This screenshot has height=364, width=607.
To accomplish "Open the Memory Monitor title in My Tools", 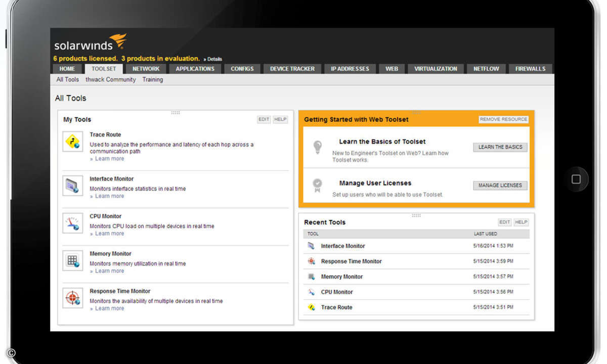I will pos(110,254).
